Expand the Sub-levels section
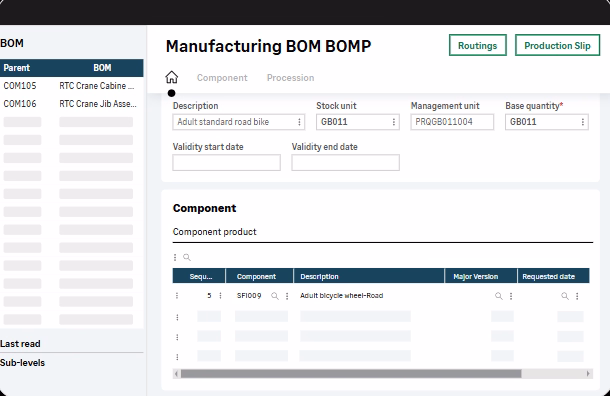610x396 pixels. [23, 363]
